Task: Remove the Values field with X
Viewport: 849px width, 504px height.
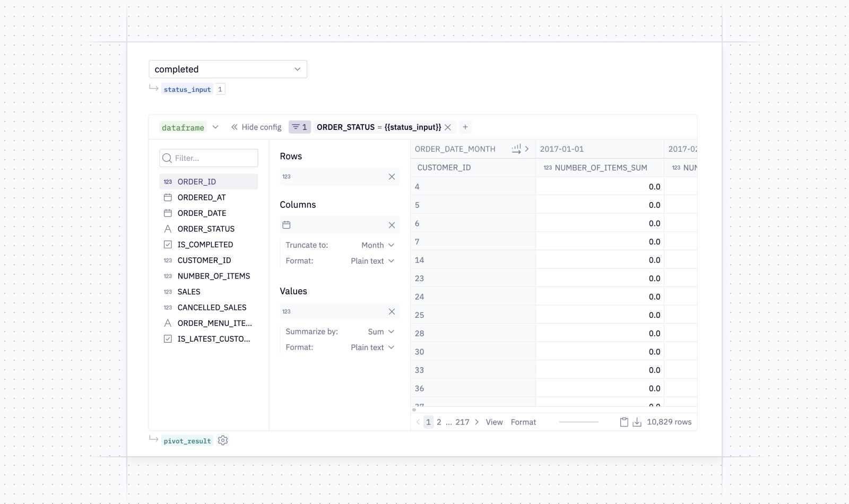Action: click(x=392, y=311)
